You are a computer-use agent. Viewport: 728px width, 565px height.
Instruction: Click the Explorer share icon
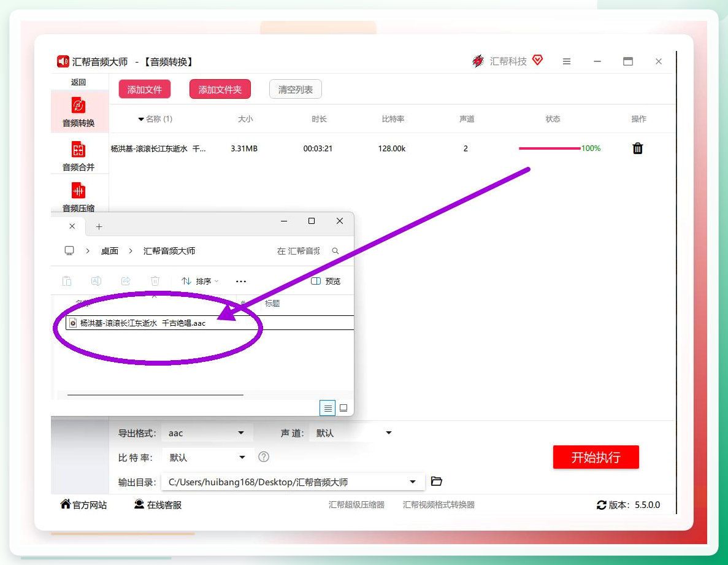coord(126,281)
